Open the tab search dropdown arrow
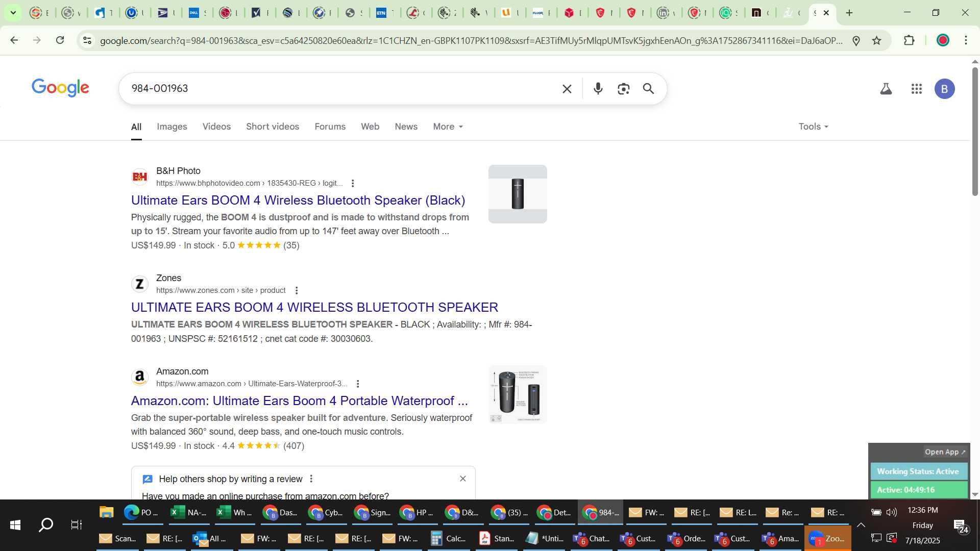 (13, 13)
